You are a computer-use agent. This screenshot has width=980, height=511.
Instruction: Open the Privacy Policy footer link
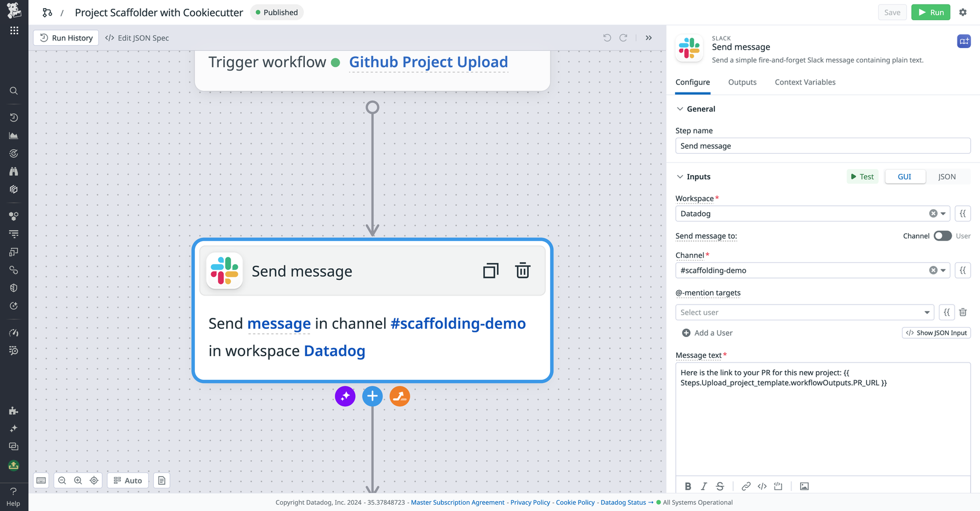(530, 502)
